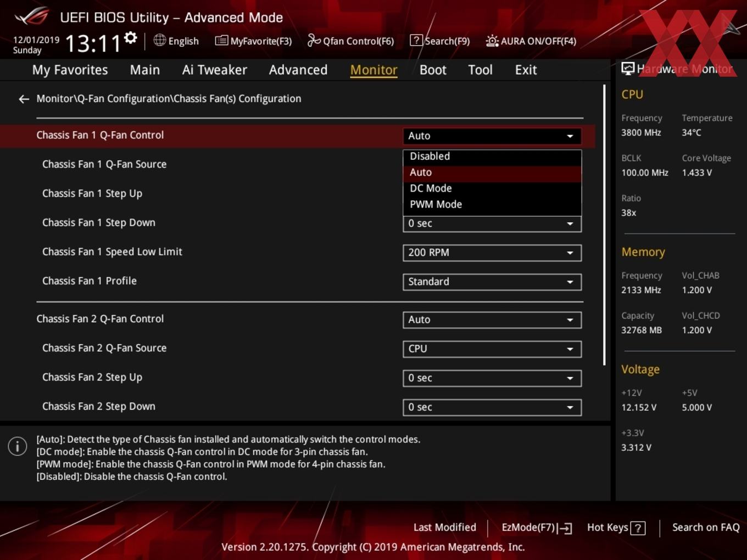Image resolution: width=747 pixels, height=560 pixels.
Task: Click the CPU temperature 34°C value
Action: coord(692,133)
